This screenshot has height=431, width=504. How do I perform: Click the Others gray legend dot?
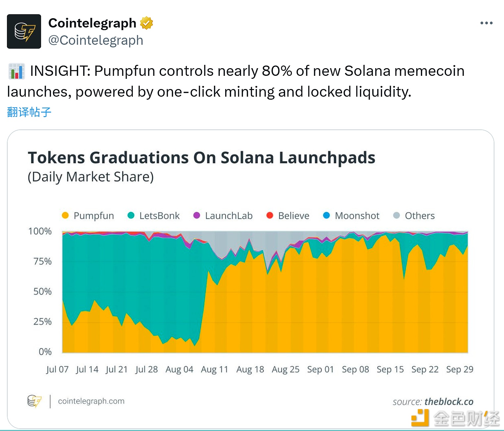point(396,215)
